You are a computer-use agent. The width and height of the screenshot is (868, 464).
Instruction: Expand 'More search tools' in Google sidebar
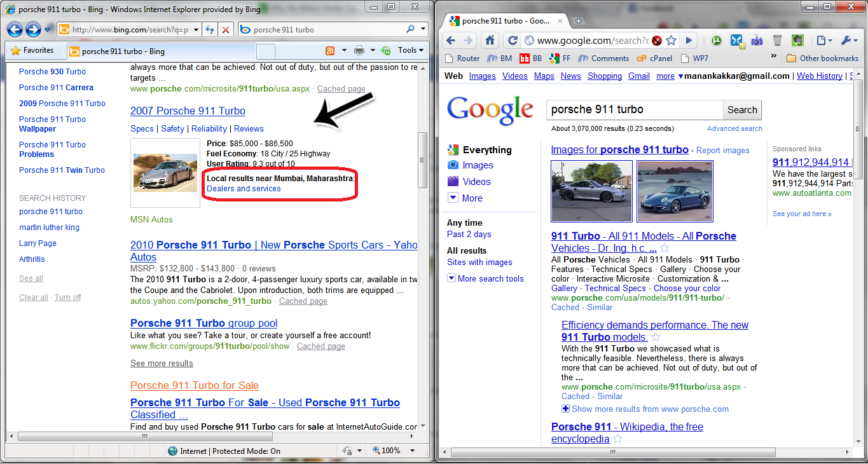pyautogui.click(x=485, y=278)
